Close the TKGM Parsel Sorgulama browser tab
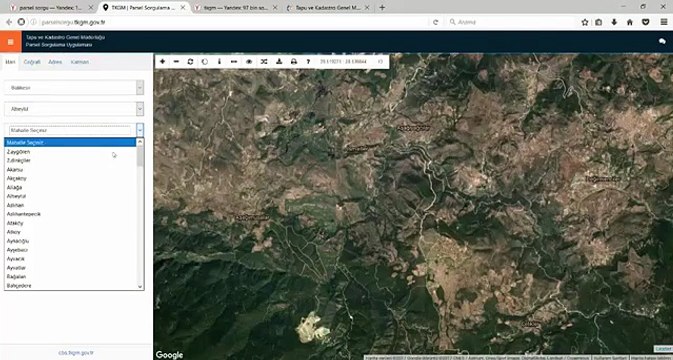This screenshot has height=360, width=673. [x=184, y=7]
